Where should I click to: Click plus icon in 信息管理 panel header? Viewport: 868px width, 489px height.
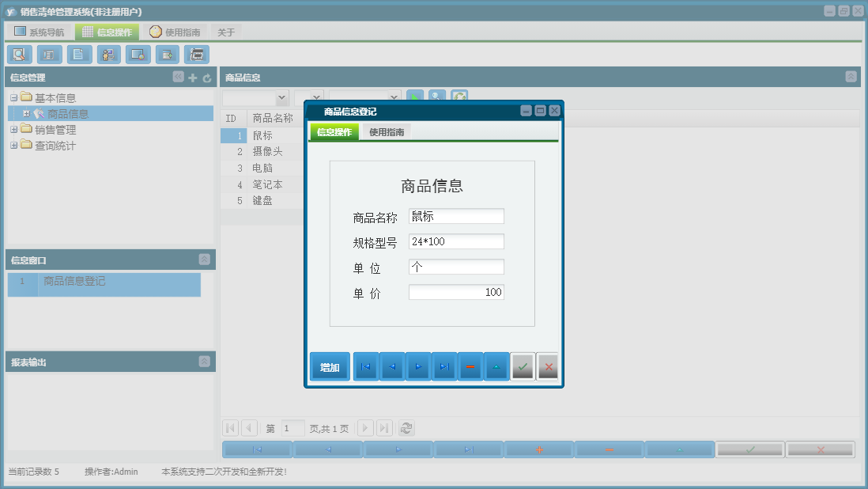pos(193,78)
